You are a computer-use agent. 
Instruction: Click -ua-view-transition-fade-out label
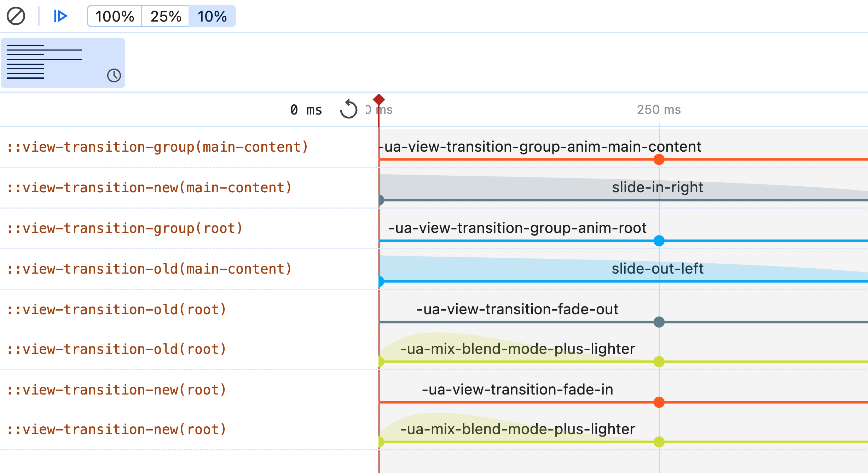(x=517, y=309)
